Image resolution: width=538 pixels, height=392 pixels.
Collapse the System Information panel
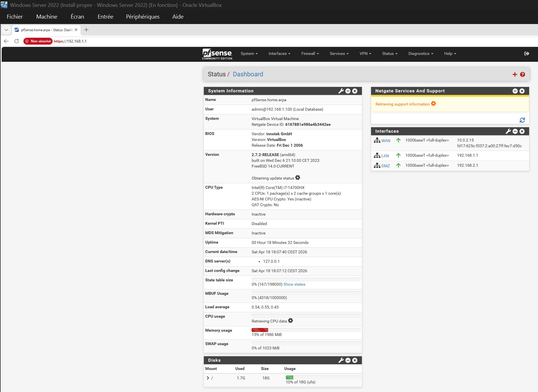[x=348, y=91]
